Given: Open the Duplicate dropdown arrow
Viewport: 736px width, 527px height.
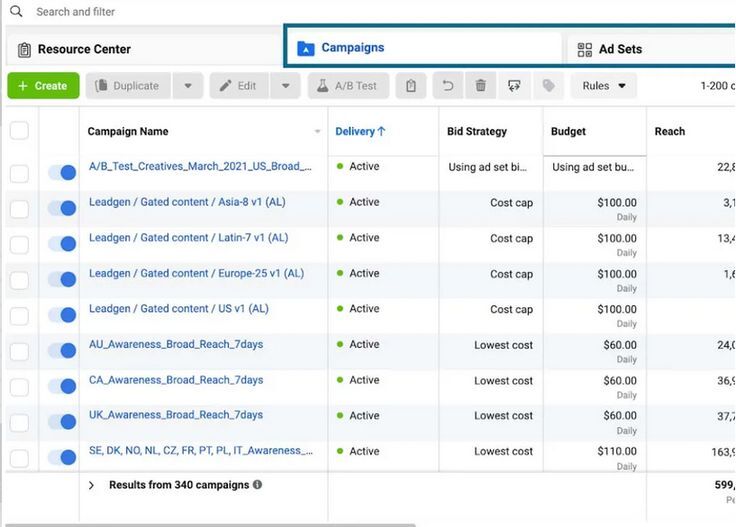Looking at the screenshot, I should coord(188,86).
